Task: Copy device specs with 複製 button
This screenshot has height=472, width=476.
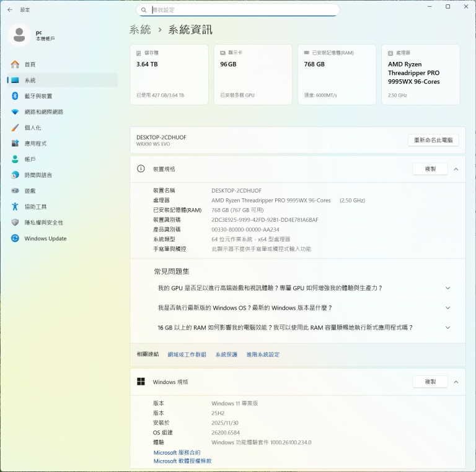Action: pos(430,169)
